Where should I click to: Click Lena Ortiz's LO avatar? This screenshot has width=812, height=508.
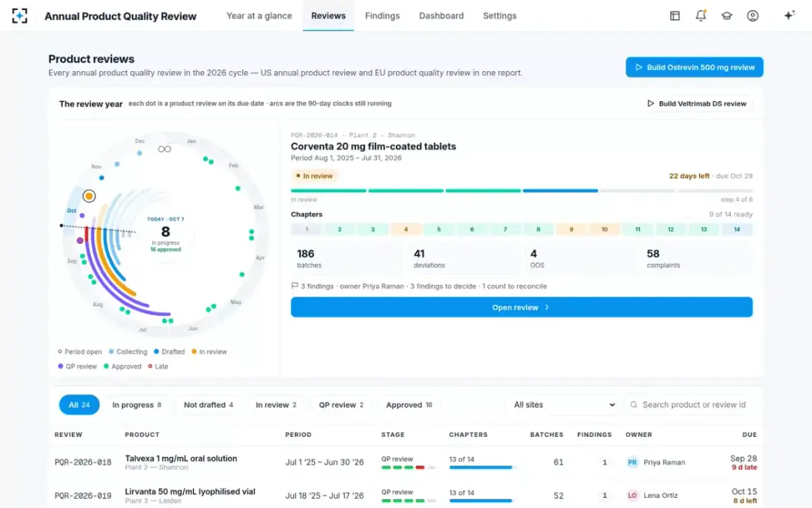point(632,496)
